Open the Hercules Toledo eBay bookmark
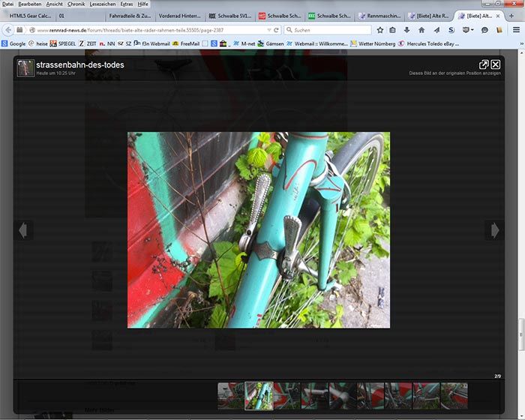 click(x=428, y=43)
